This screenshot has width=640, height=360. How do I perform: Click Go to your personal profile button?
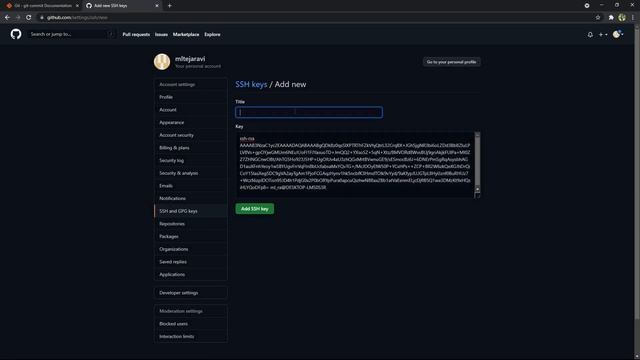(451, 62)
